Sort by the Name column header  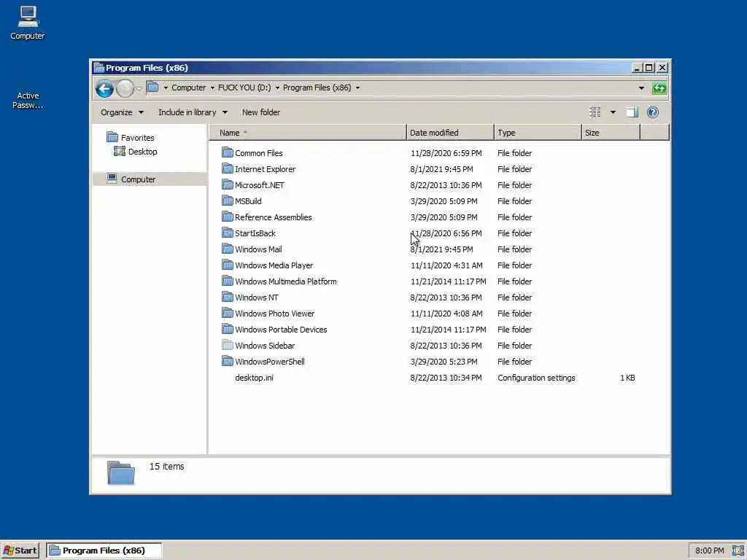point(308,133)
